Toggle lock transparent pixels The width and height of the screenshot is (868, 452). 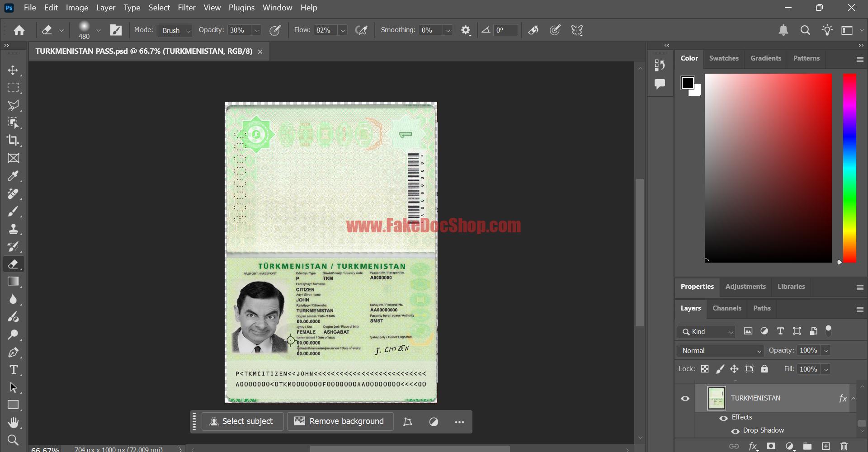pyautogui.click(x=705, y=369)
